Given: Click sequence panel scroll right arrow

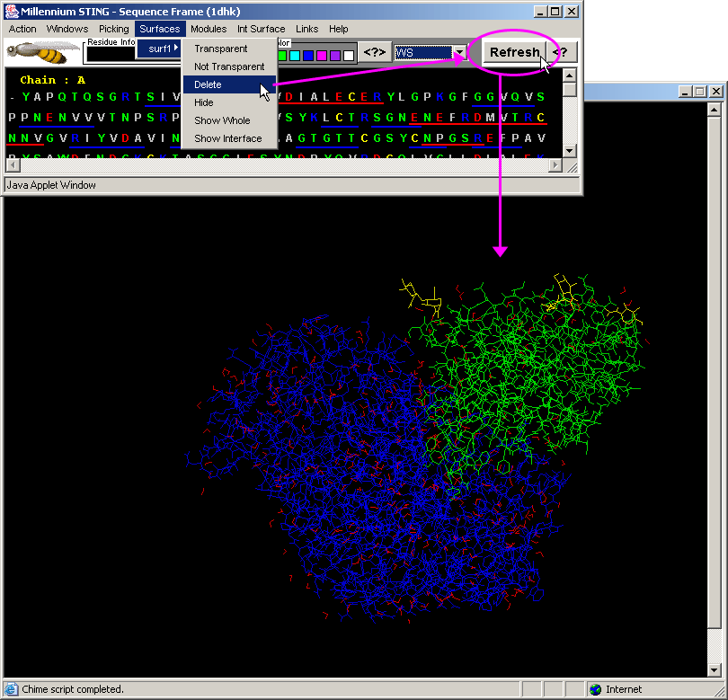Looking at the screenshot, I should tap(555, 164).
